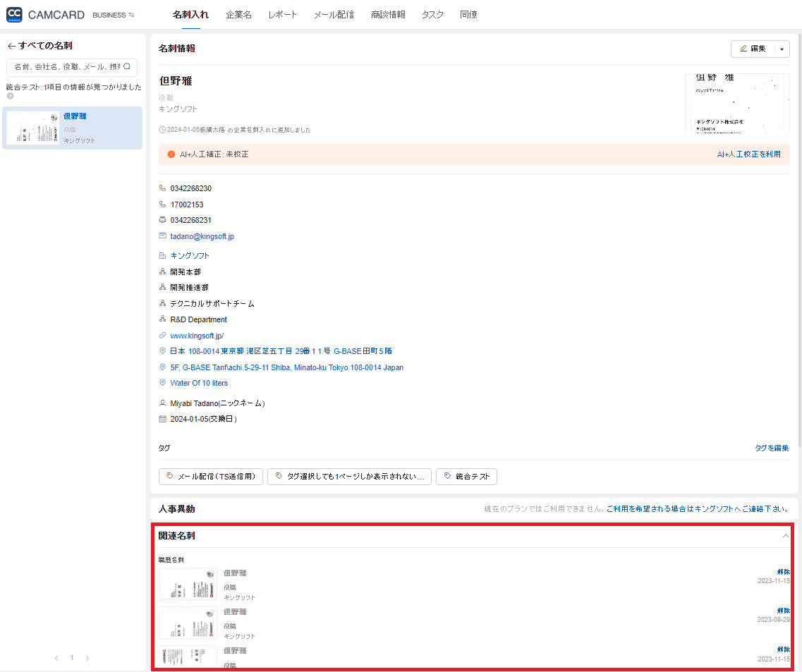Click the 編集 button

[753, 49]
